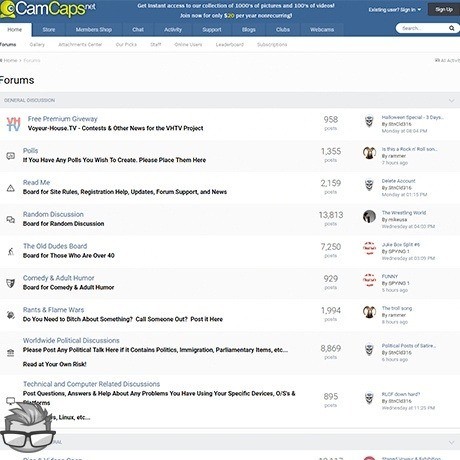Click the join now promotional banner text

point(236,16)
